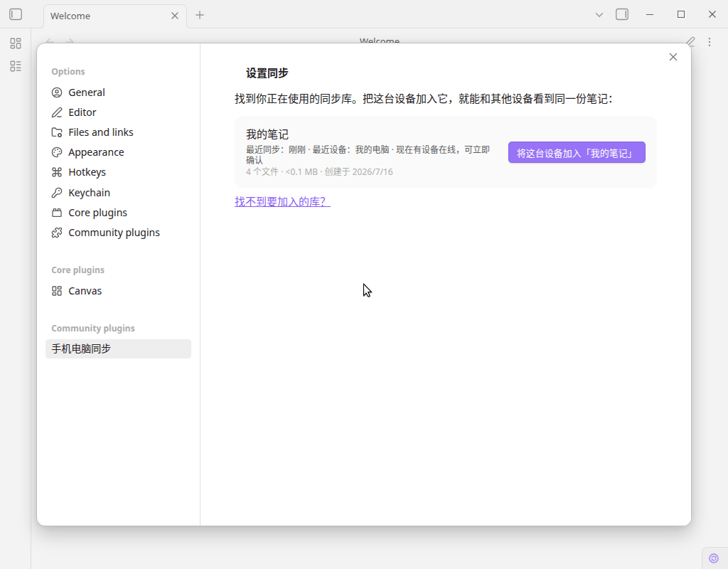728x569 pixels.
Task: Toggle the right sidebar icon
Action: coord(622,14)
